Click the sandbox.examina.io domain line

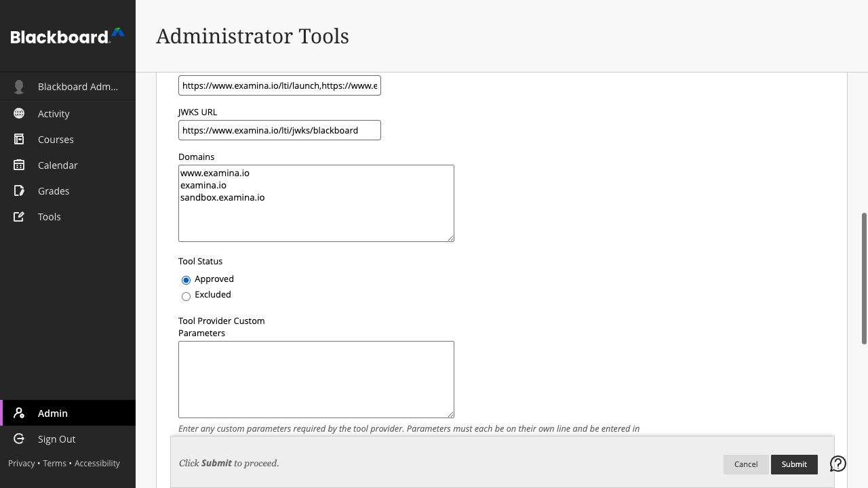(x=222, y=197)
